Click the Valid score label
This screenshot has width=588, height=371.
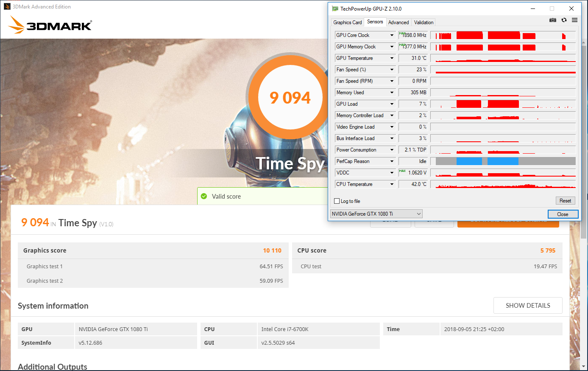226,197
